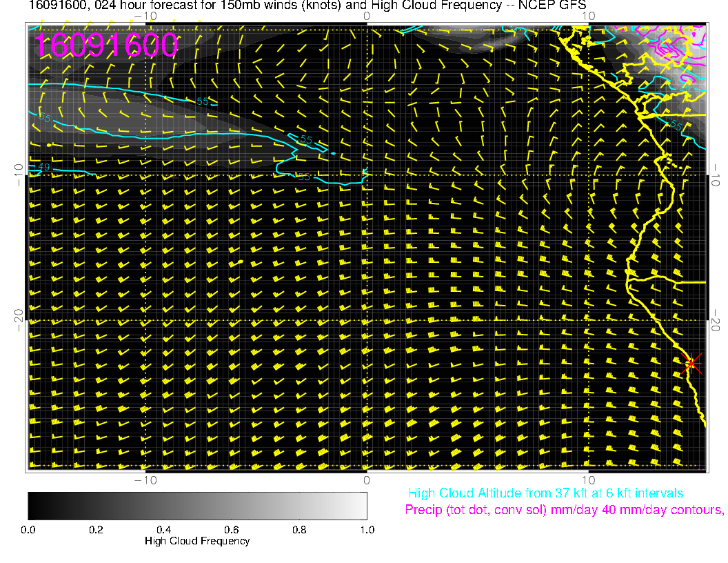Click the 1.0 tick label under the colorbar

click(367, 530)
